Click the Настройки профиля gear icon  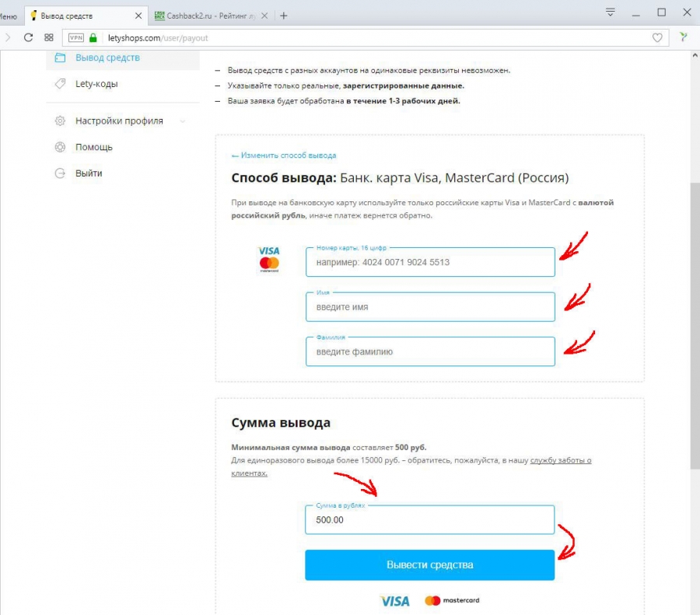60,121
